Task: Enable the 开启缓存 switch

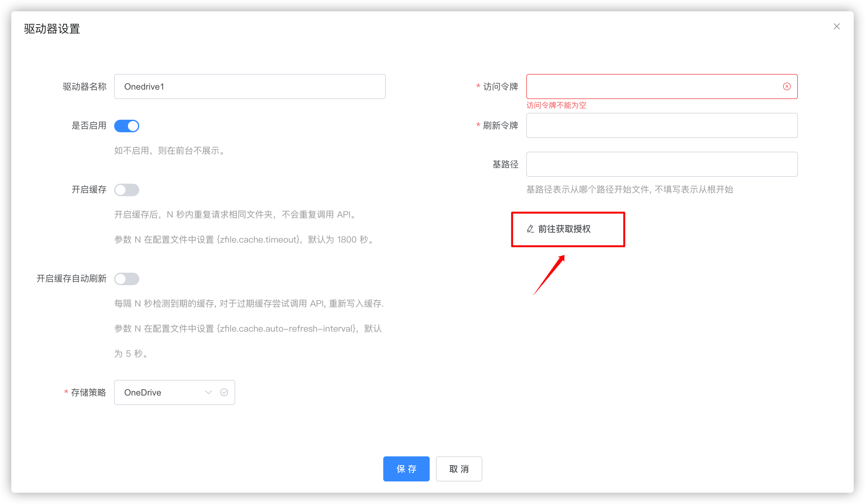Action: point(127,190)
